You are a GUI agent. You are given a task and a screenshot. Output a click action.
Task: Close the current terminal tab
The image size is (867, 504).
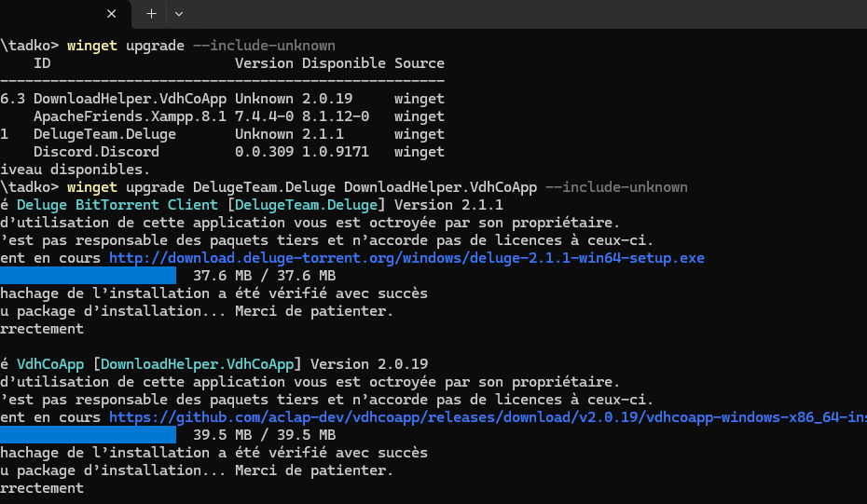(112, 14)
